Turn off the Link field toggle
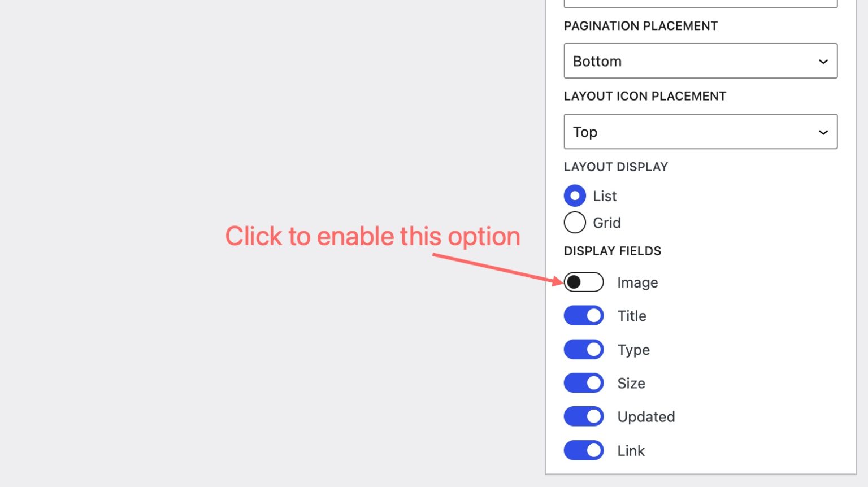 pos(584,451)
